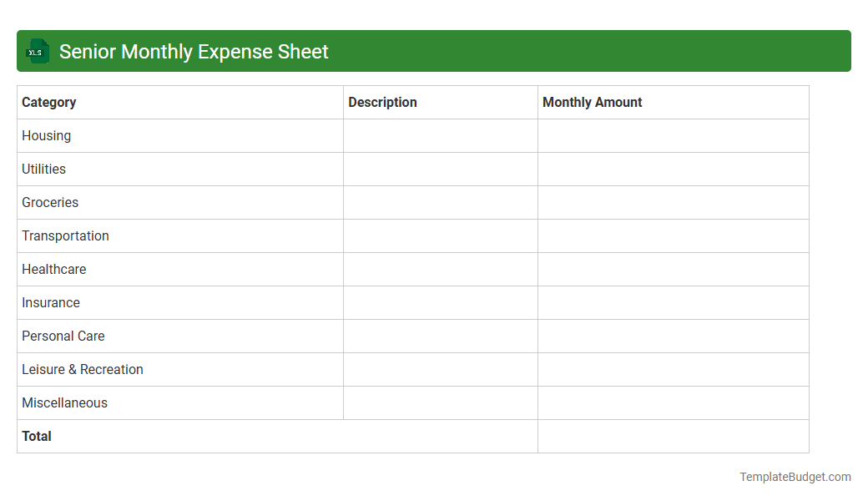Select the Leisure & Recreation category row
The width and height of the screenshot is (868, 501).
(x=82, y=369)
